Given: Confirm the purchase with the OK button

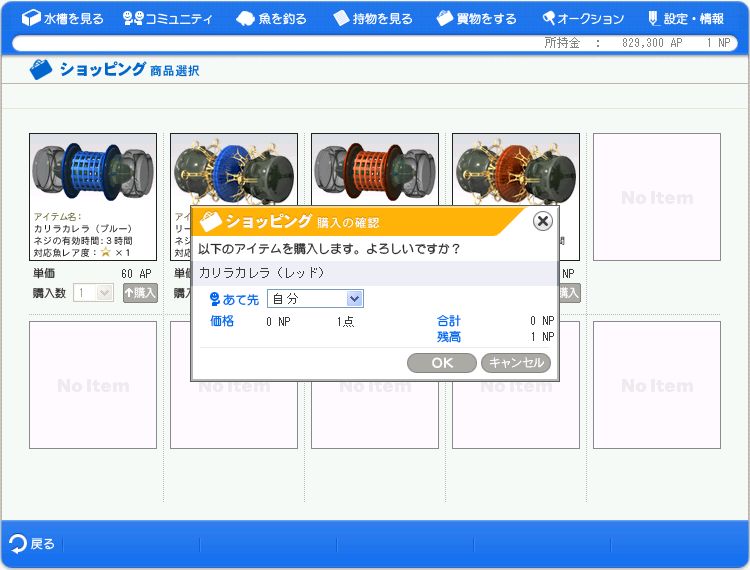Looking at the screenshot, I should [x=442, y=363].
